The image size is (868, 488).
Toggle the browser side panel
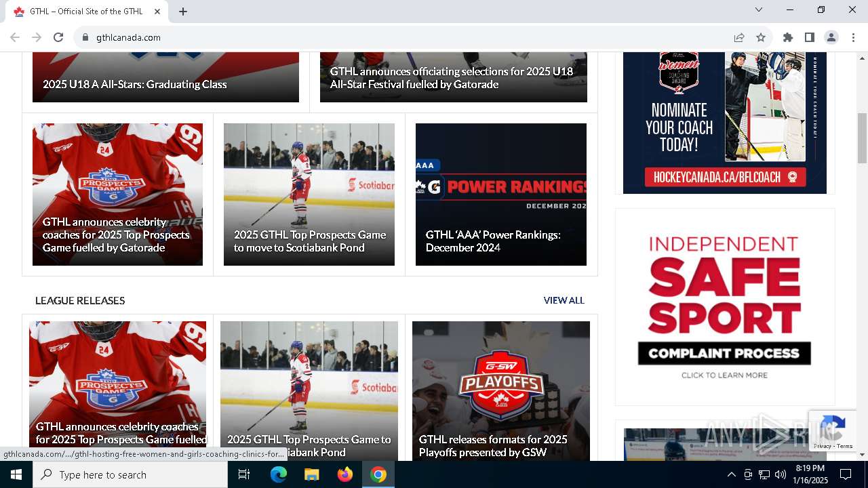click(810, 37)
